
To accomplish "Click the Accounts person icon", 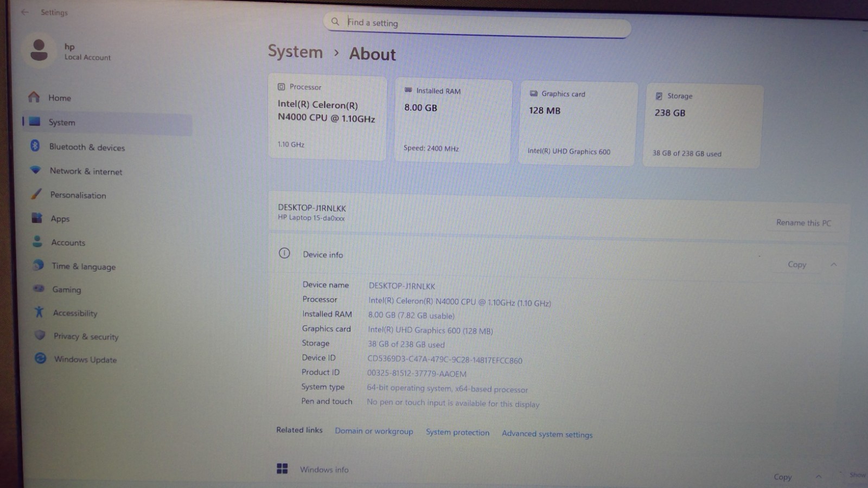I will [37, 241].
